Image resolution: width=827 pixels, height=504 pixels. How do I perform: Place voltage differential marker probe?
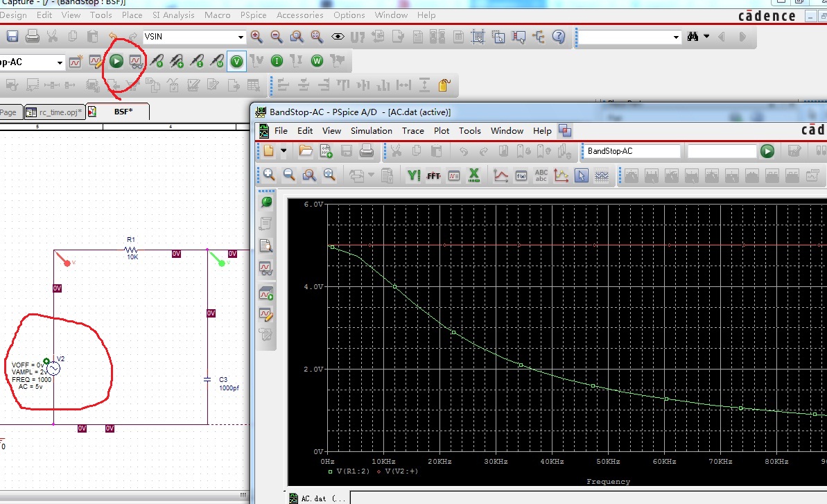[x=177, y=62]
